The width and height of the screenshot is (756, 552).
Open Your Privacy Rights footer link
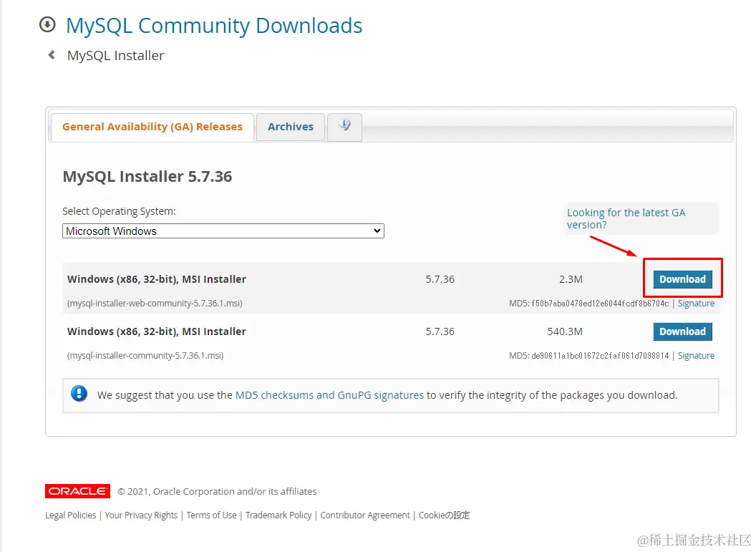(x=141, y=515)
